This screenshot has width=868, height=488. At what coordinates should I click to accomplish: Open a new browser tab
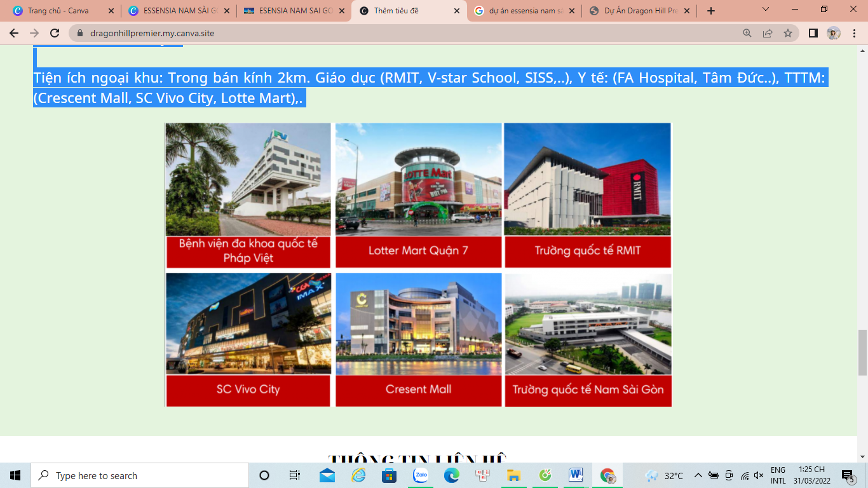710,11
